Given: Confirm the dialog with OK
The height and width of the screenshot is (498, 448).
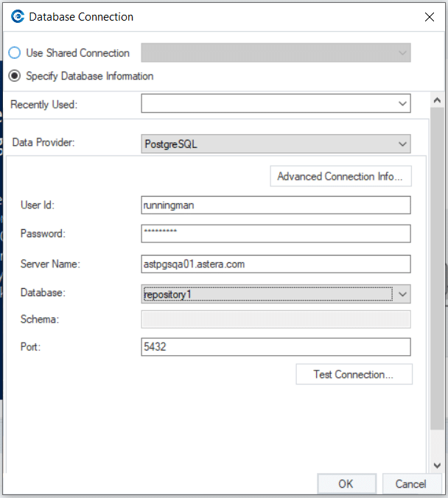Looking at the screenshot, I should click(x=346, y=484).
